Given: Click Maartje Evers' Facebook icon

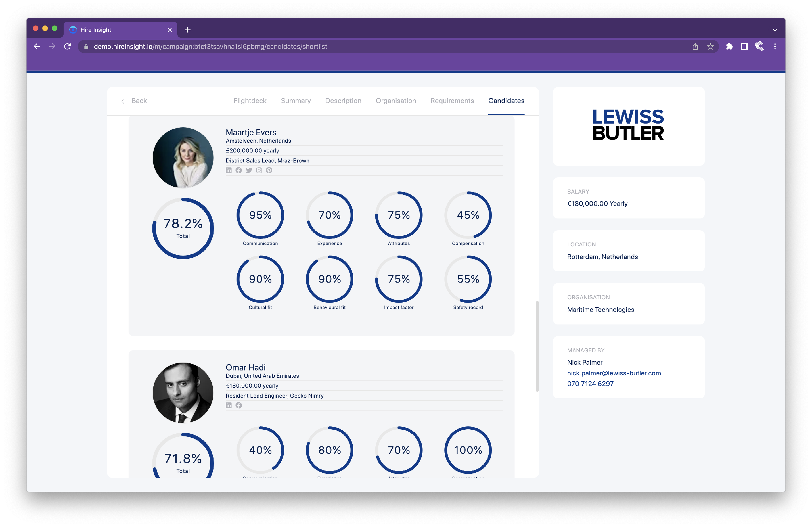Looking at the screenshot, I should point(239,170).
